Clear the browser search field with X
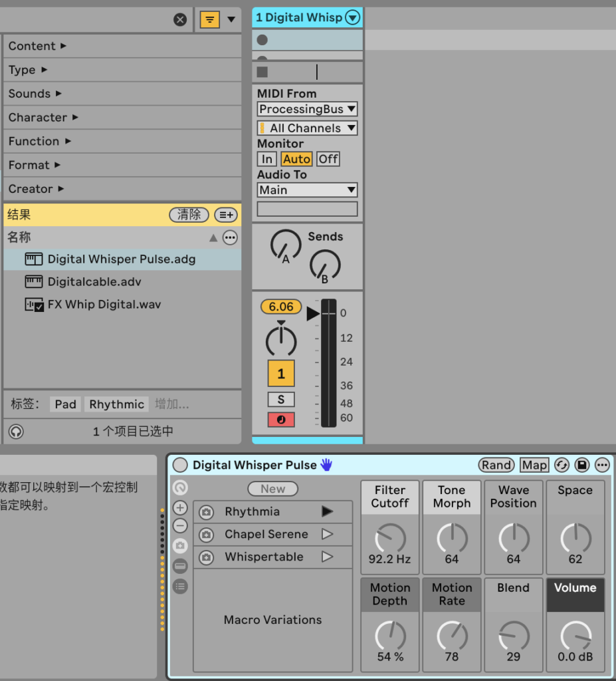This screenshot has width=616, height=681. point(180,20)
